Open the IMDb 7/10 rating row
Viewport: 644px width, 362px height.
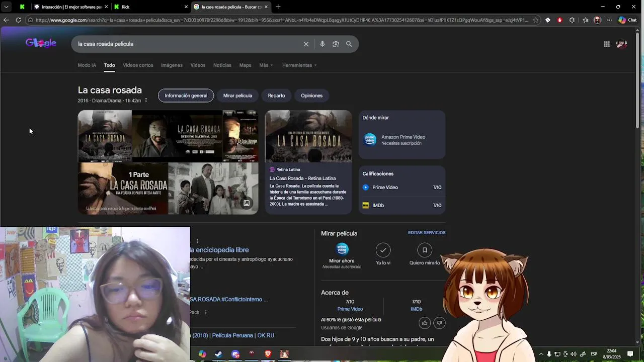[402, 205]
